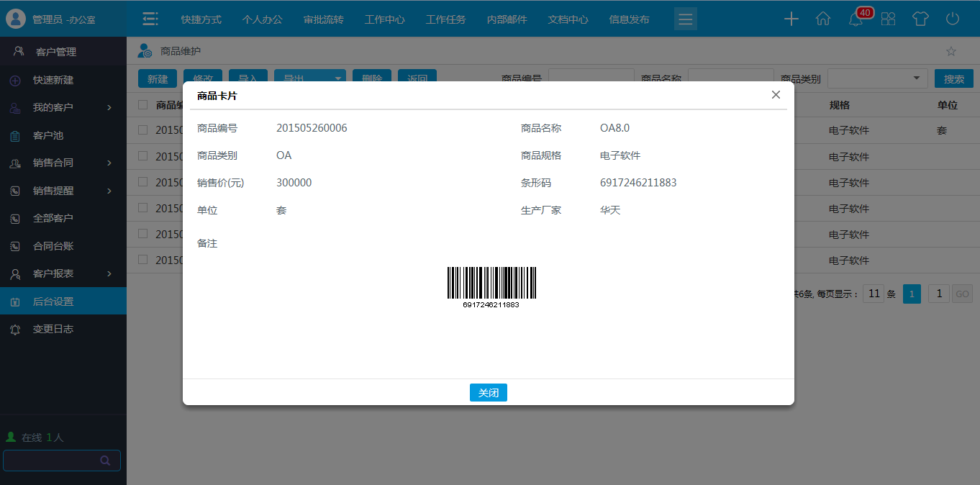
Task: Click the power logout icon
Action: pos(953,19)
